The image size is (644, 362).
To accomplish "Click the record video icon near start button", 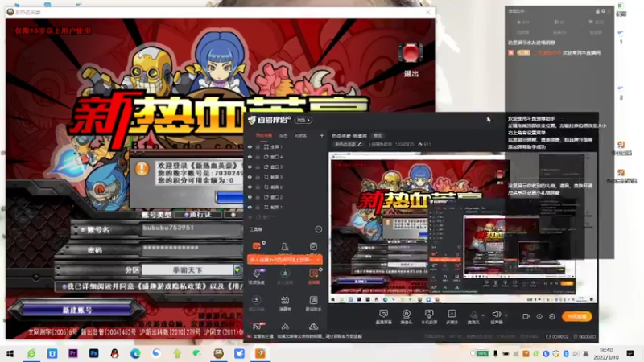I will point(526,316).
